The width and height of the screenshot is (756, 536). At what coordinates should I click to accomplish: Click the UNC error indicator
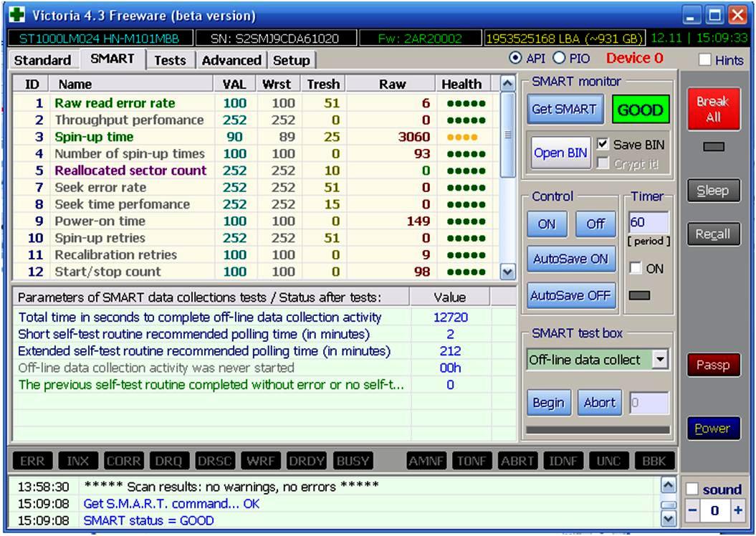(608, 461)
